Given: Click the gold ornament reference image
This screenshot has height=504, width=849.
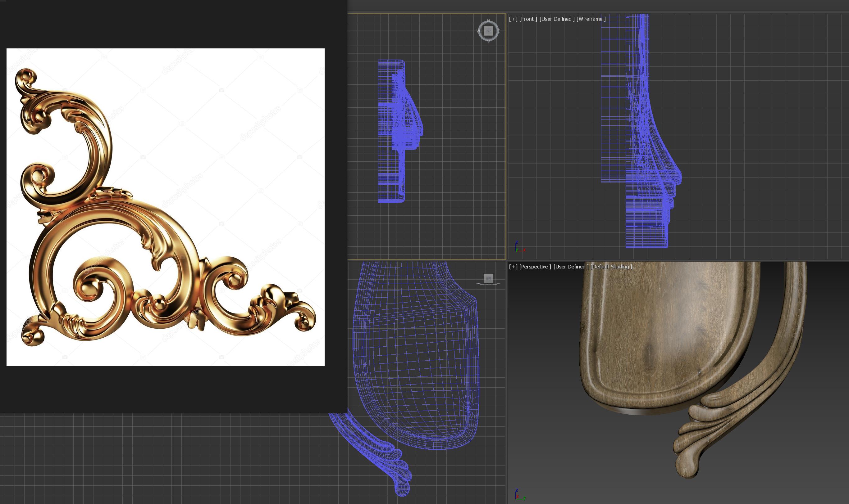Looking at the screenshot, I should pos(166,207).
